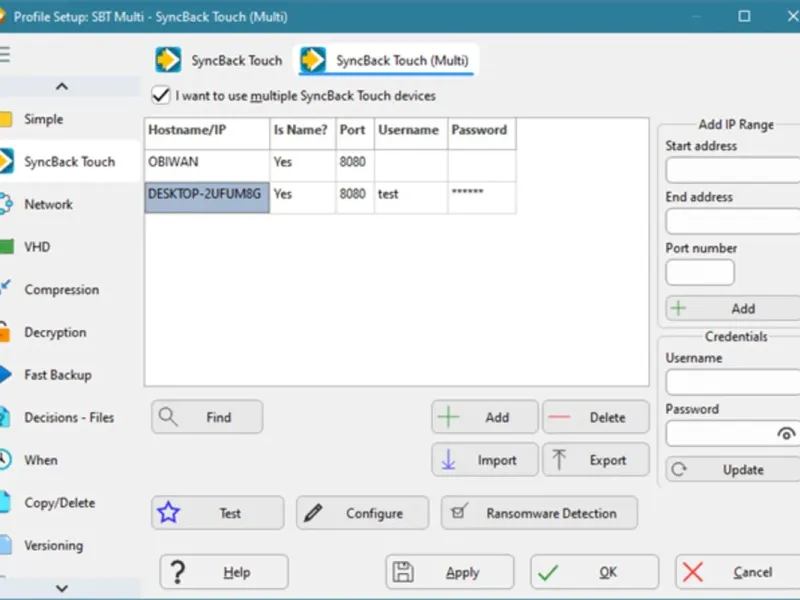Click the Test button
800x600 pixels.
pos(218,513)
